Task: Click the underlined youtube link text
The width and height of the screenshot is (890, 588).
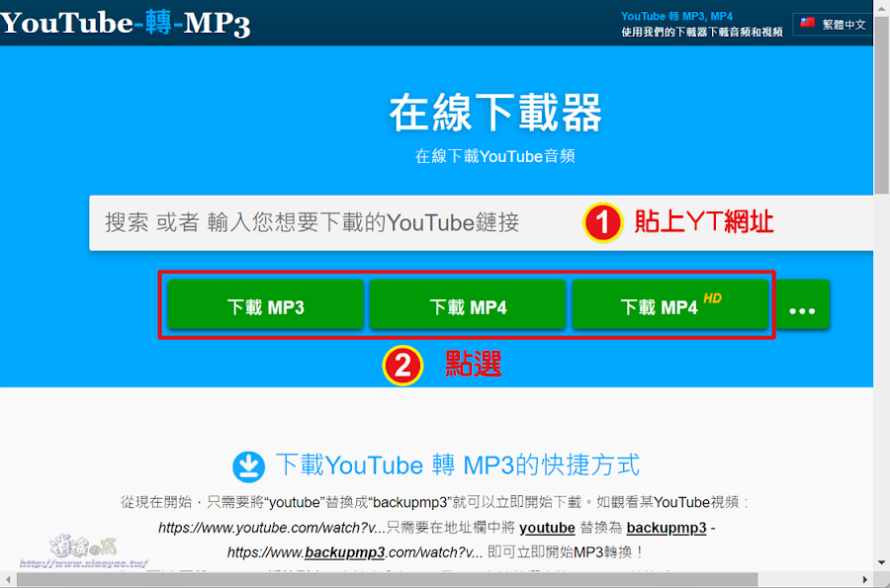Action: point(547,528)
